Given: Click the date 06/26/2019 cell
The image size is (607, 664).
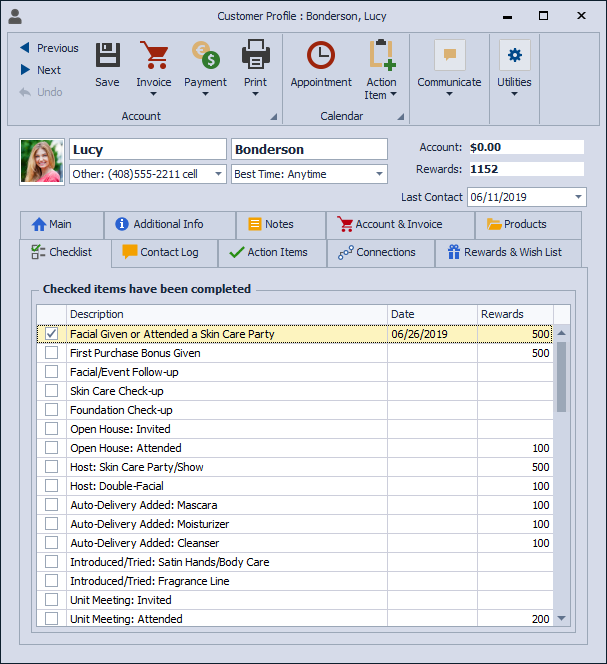Looking at the screenshot, I should pos(432,334).
